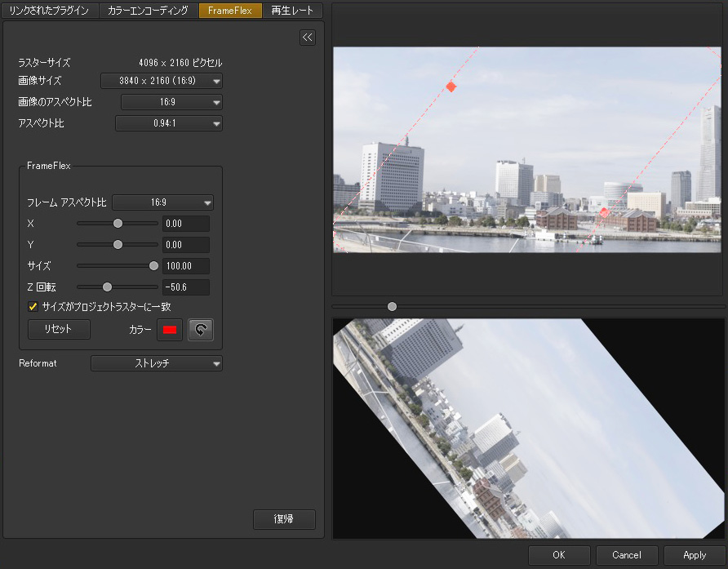Screen dimensions: 728x569
Task: Click the rotate arrow icon beside color swatch
Action: (200, 329)
